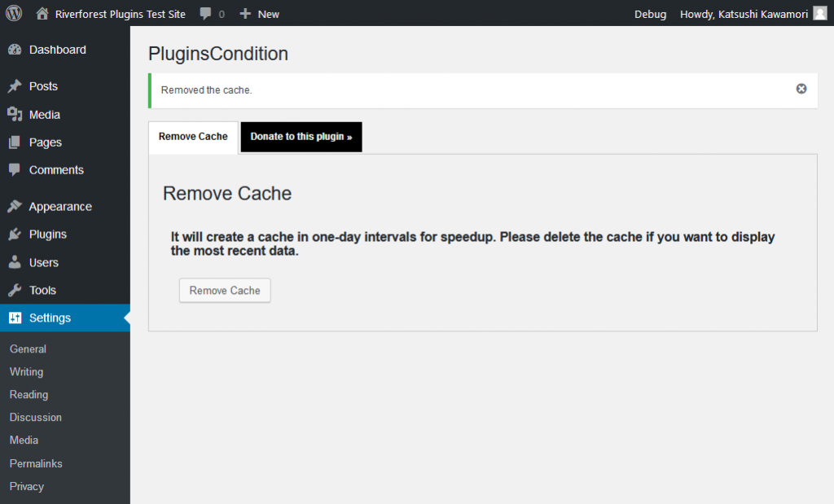The image size is (834, 504).
Task: Go to Permalinks settings
Action: 36,463
